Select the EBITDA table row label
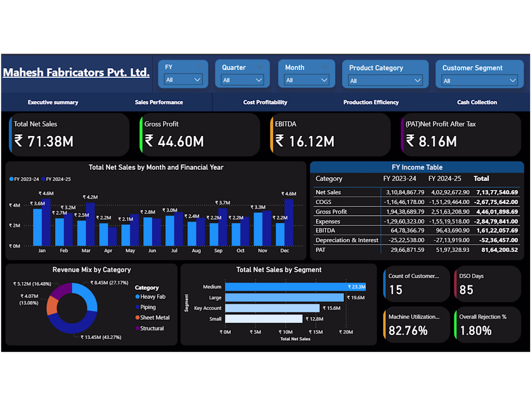Image resolution: width=532 pixels, height=399 pixels. point(325,230)
